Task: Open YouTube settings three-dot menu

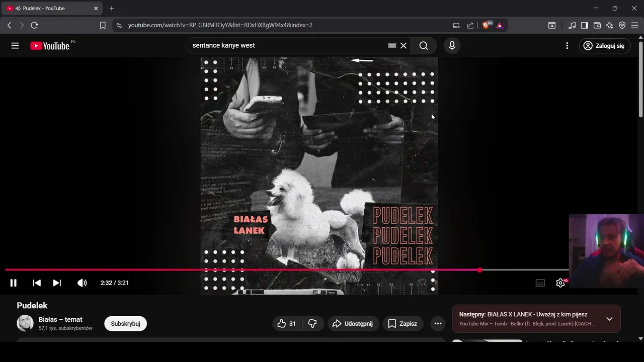Action: pyautogui.click(x=567, y=46)
